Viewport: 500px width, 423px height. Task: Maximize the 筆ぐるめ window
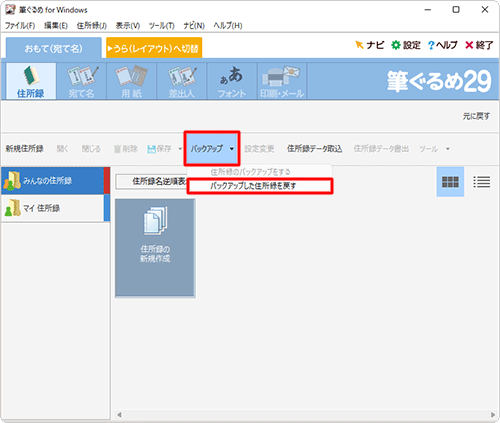[456, 10]
